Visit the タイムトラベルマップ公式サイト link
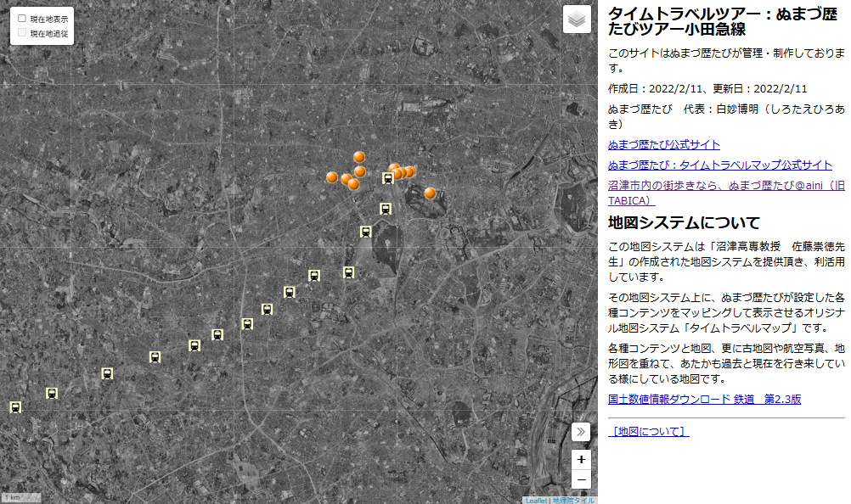 pos(720,165)
